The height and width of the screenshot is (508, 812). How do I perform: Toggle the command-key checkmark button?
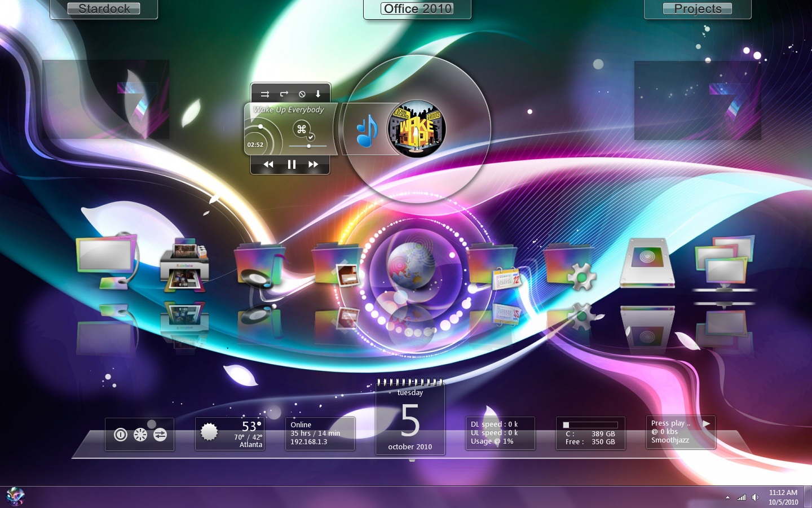pos(303,130)
